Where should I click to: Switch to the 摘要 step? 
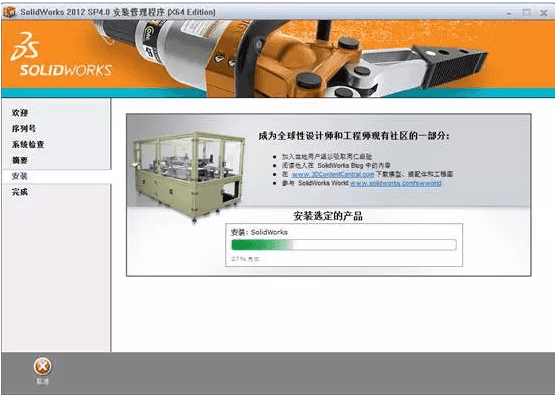[x=20, y=160]
